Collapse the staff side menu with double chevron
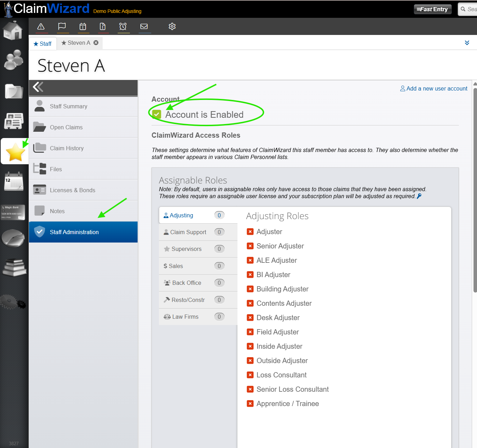Viewport: 477px width, 448px height. [x=38, y=87]
